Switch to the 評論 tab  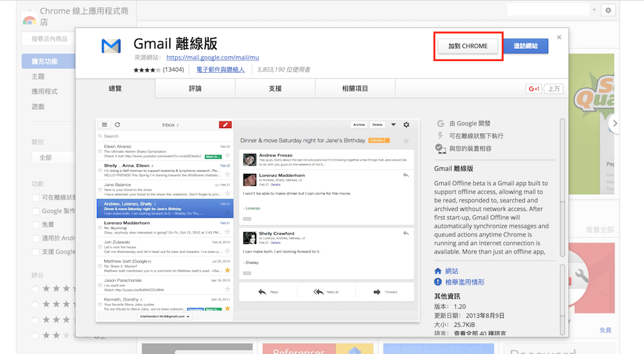pos(195,89)
